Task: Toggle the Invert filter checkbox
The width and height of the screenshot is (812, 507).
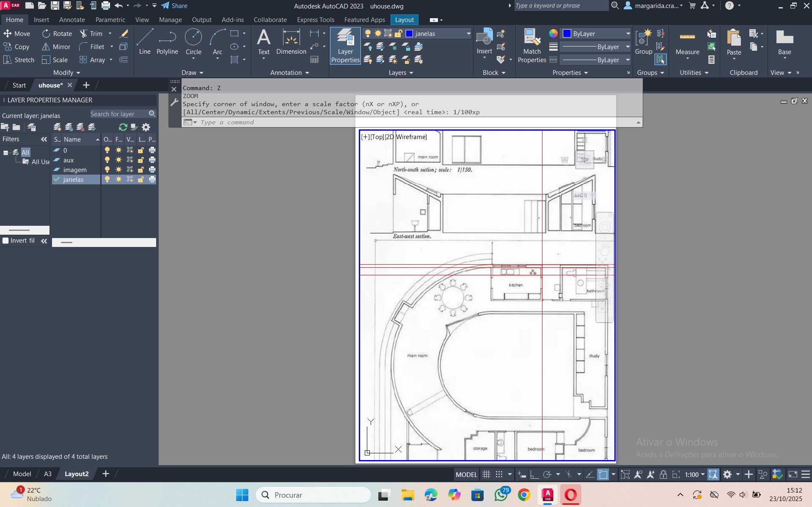Action: [6, 241]
